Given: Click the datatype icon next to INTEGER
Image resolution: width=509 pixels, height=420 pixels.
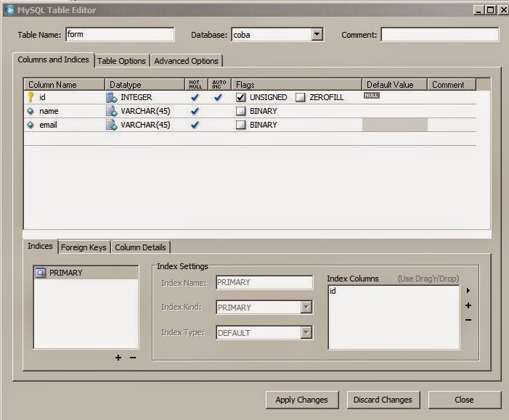Looking at the screenshot, I should coord(111,97).
